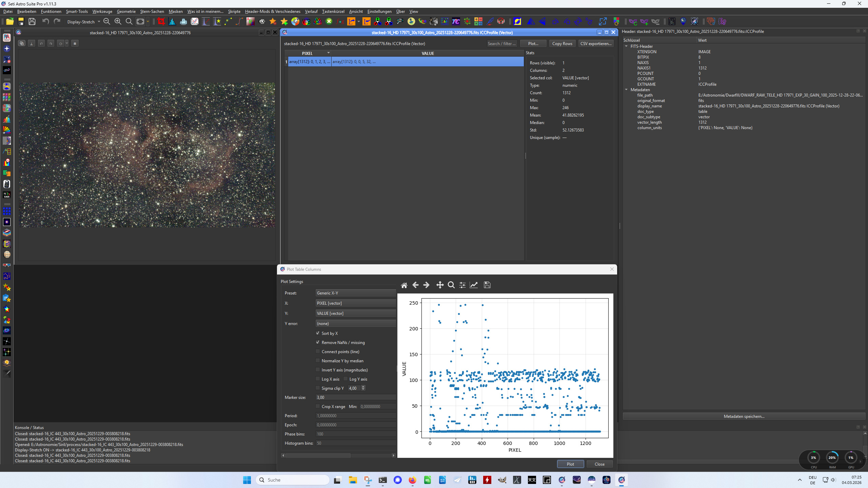Open the Preset Generic X-Y dropdown
Screen dimensions: 868x488
pos(355,293)
